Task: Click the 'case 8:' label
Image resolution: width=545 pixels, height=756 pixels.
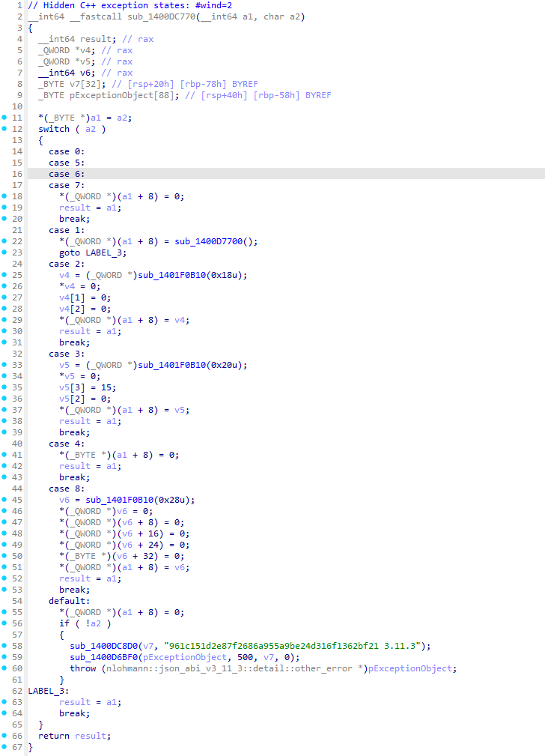Action: (x=67, y=489)
